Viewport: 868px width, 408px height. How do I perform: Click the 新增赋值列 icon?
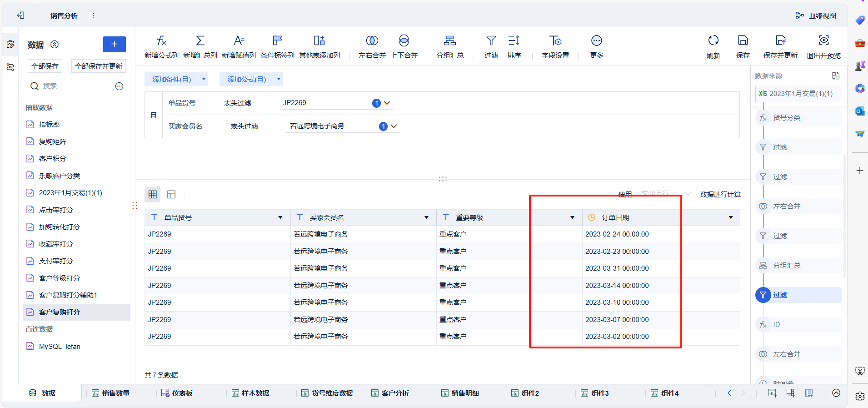click(x=239, y=40)
